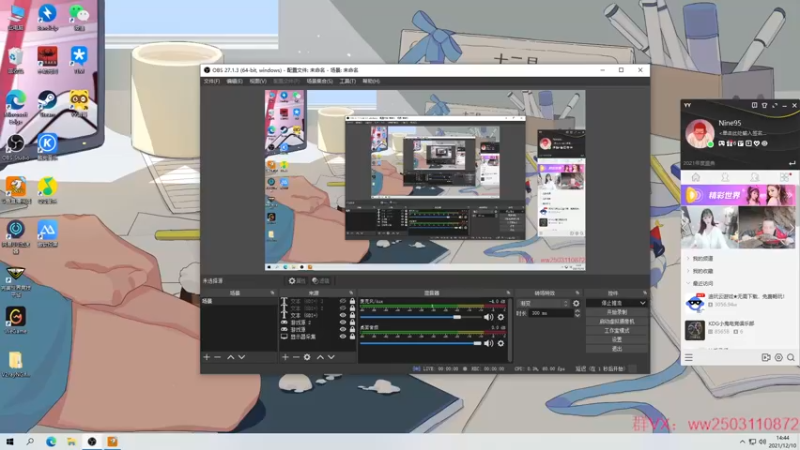The height and width of the screenshot is (450, 800).
Task: Open YY apps grid tab icon
Action: pyautogui.click(x=785, y=177)
